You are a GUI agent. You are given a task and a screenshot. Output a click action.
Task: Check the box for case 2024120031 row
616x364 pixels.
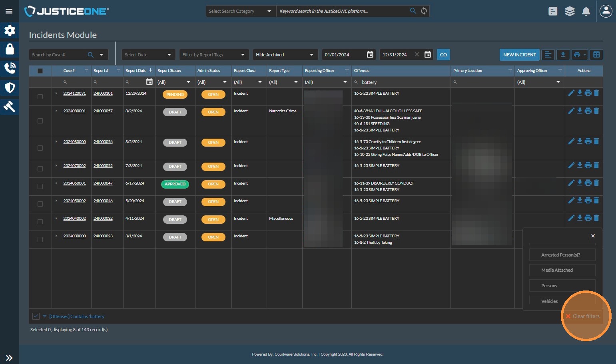40,97
